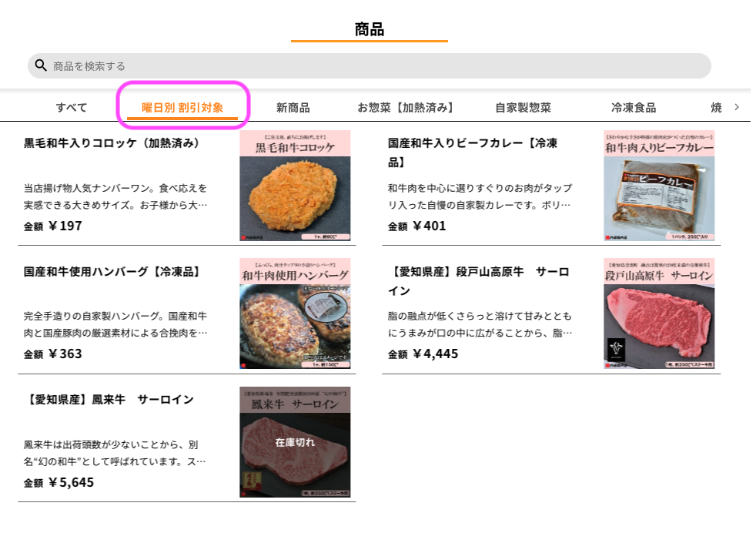Open the 新商品 tab
Viewport: 756px width, 533px height.
point(293,108)
